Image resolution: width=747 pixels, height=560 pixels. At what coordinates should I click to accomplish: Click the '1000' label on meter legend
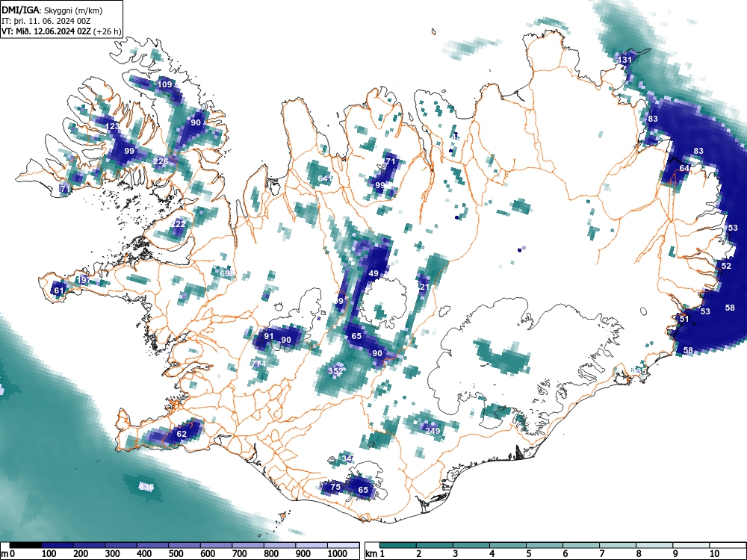pos(338,554)
